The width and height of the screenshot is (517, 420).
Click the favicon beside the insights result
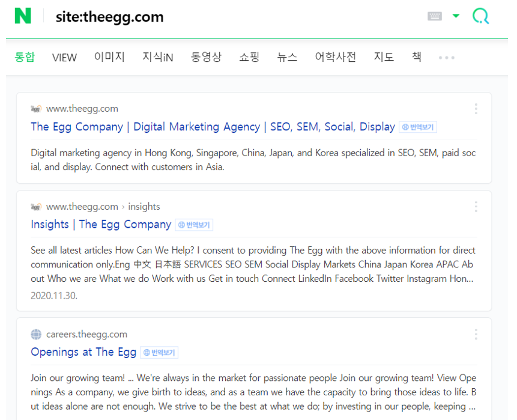[x=36, y=207]
